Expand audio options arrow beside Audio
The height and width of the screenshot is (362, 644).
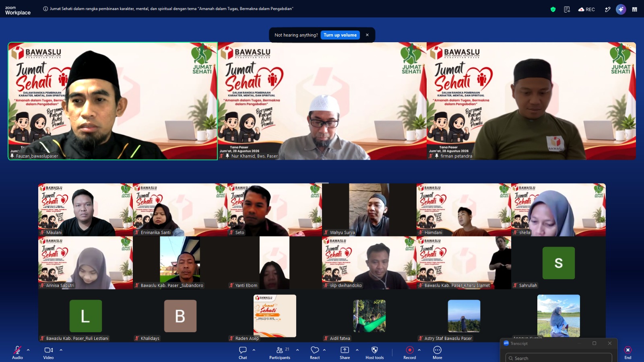pos(28,350)
